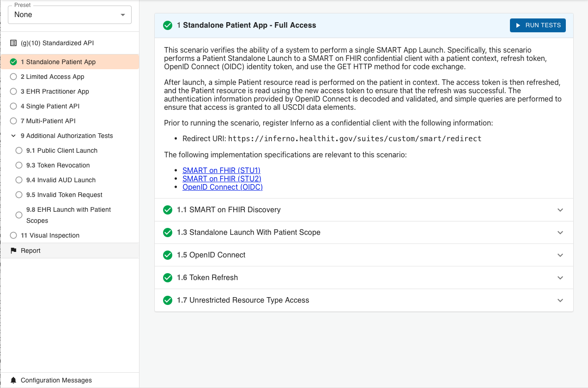Click the flag icon beside Report

pos(13,251)
